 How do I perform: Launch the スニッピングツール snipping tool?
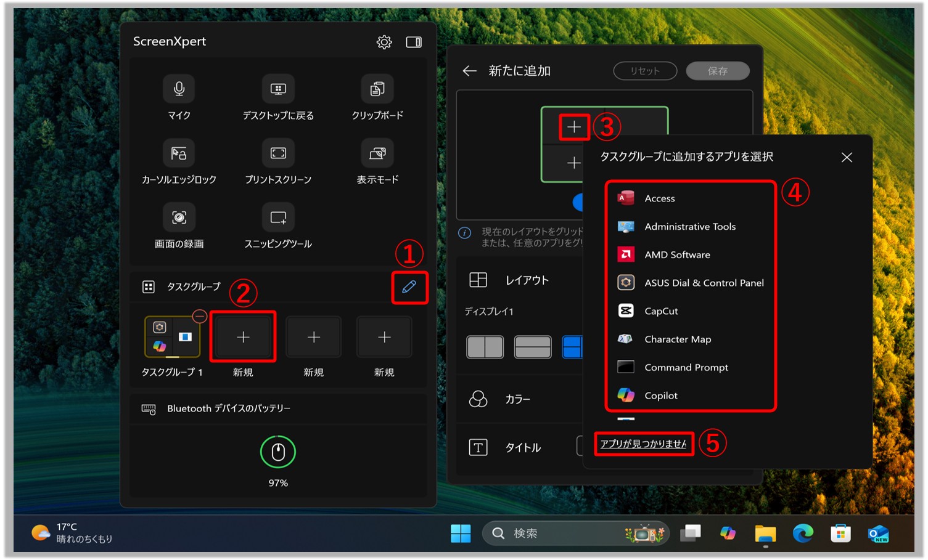click(278, 217)
